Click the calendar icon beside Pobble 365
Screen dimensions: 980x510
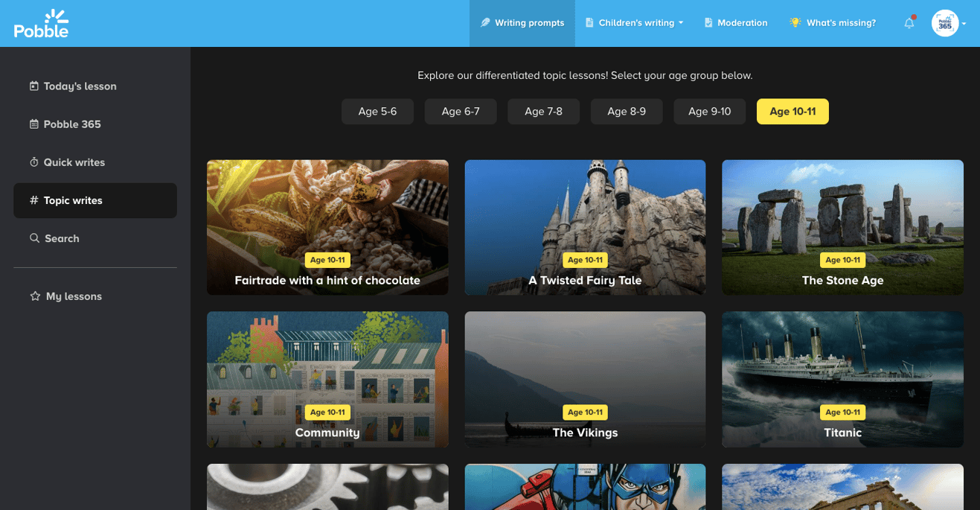(34, 124)
